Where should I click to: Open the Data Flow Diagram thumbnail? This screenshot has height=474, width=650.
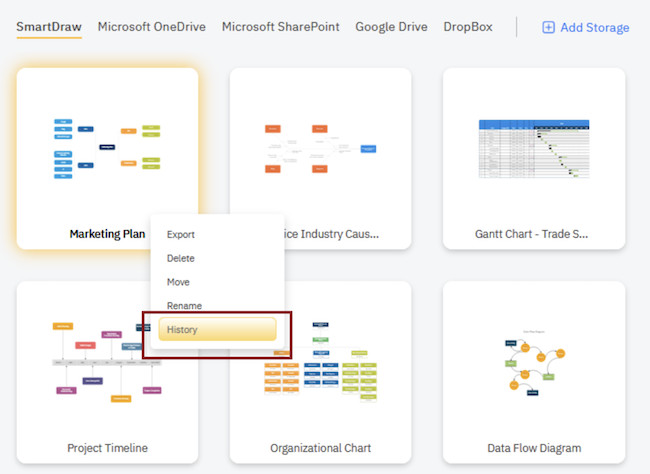535,362
